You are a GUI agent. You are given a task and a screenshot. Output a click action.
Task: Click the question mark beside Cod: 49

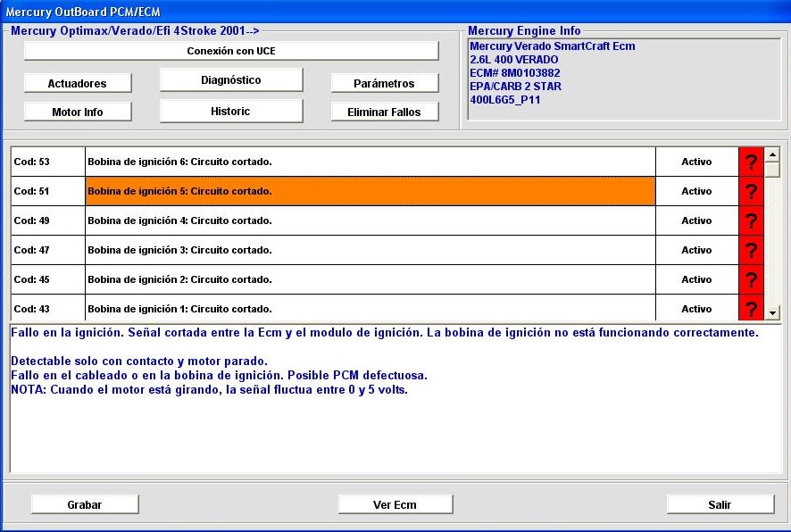(x=751, y=220)
